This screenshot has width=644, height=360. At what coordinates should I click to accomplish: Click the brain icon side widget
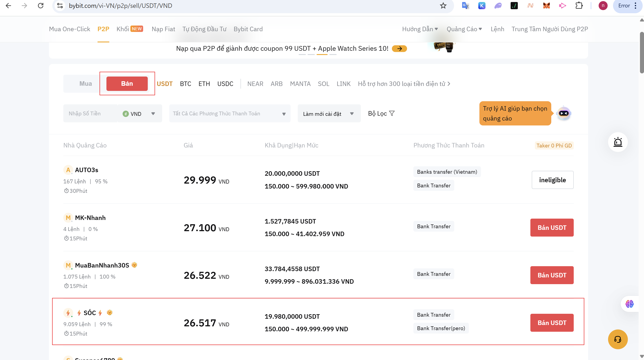[629, 304]
